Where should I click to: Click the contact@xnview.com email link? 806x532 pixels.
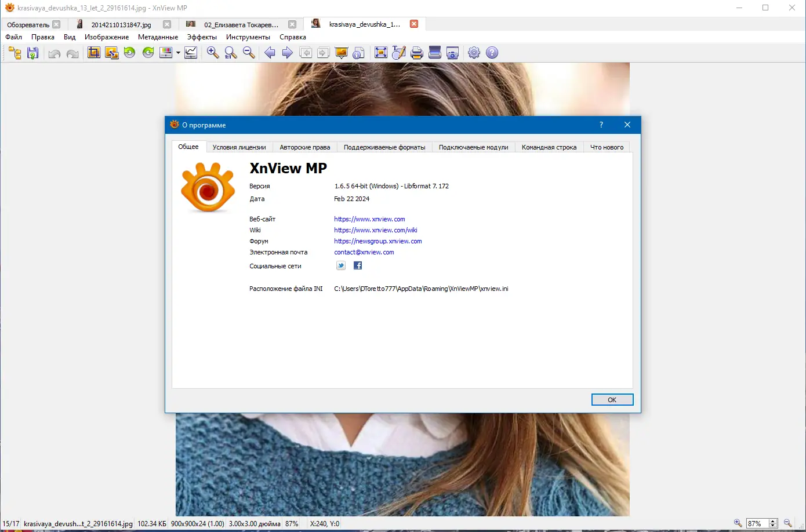[364, 252]
